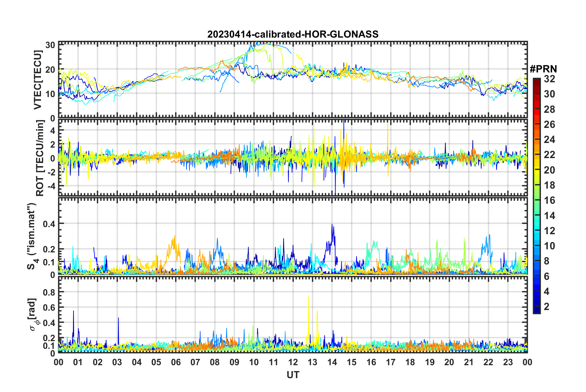Click x-axis hour tick label "05"
Screen dimensions: 586x392
click(x=156, y=362)
